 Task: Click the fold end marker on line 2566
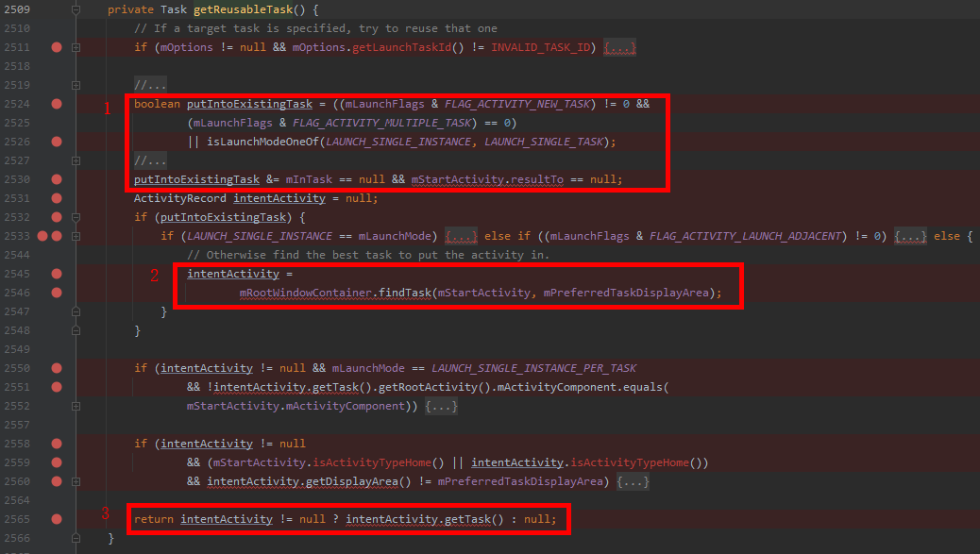[x=76, y=538]
